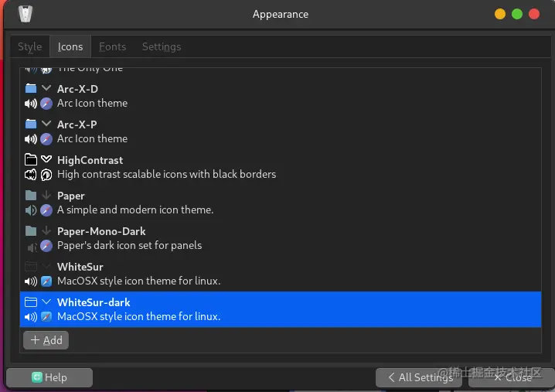Switch to the Style tab
This screenshot has width=555, height=392.
(29, 46)
